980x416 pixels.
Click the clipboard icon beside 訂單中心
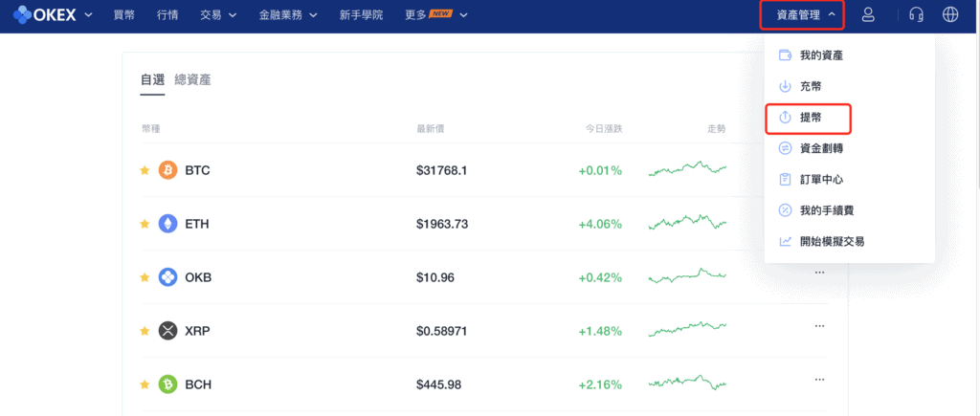(785, 179)
